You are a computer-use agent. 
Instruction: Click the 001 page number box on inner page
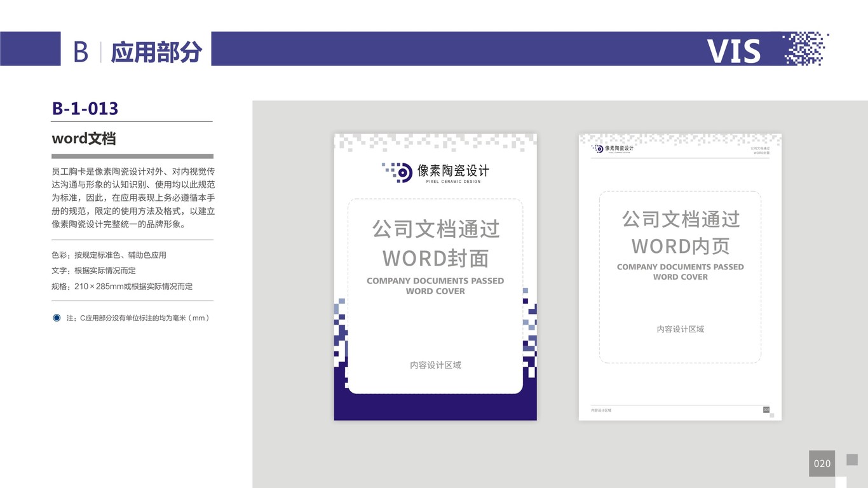point(766,410)
